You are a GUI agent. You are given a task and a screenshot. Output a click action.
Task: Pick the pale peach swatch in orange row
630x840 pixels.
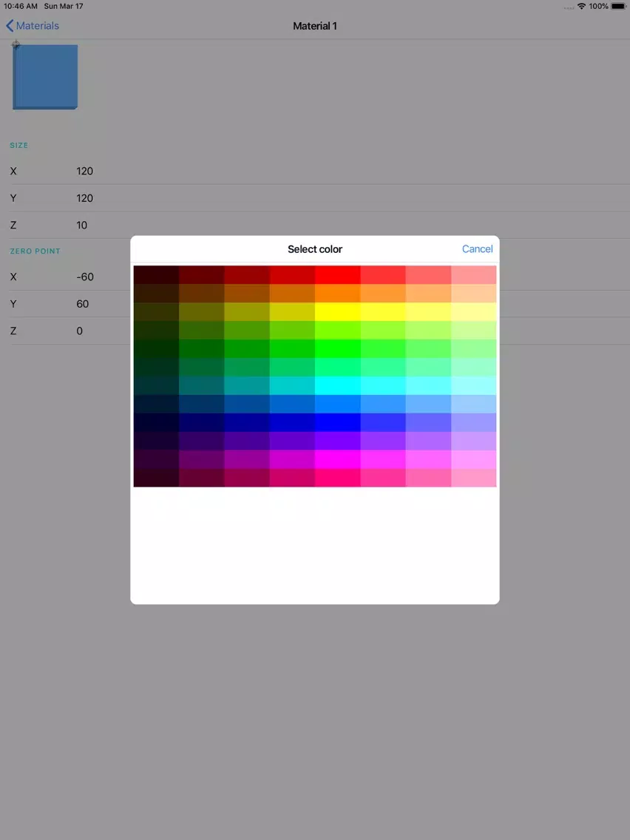tap(473, 293)
